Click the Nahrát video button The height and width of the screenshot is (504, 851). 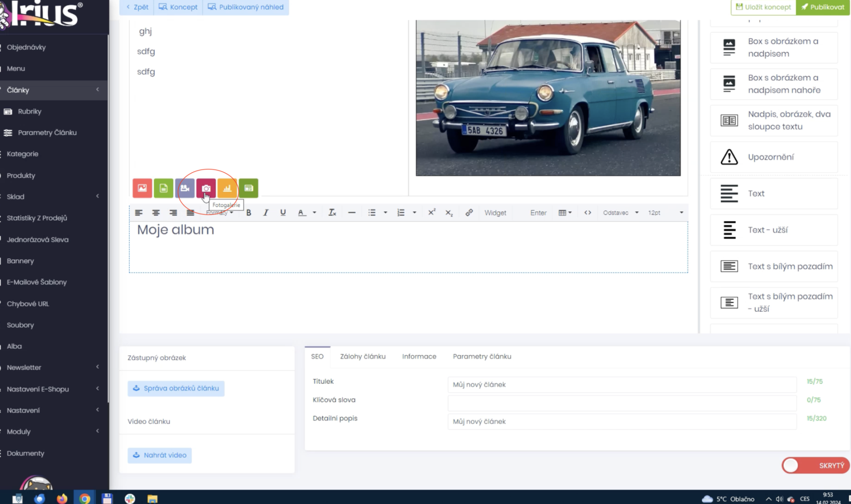pyautogui.click(x=160, y=455)
